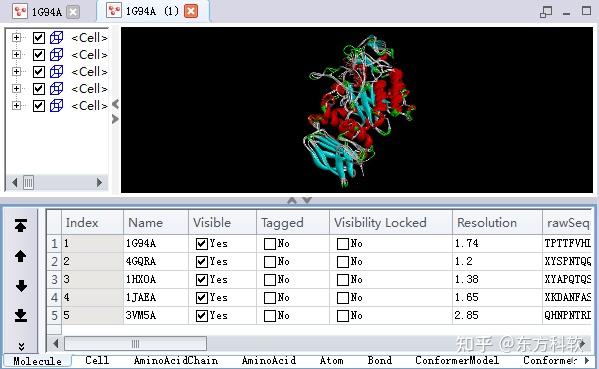The image size is (599, 369).
Task: Click protein structure in 3D viewer
Action: (359, 111)
